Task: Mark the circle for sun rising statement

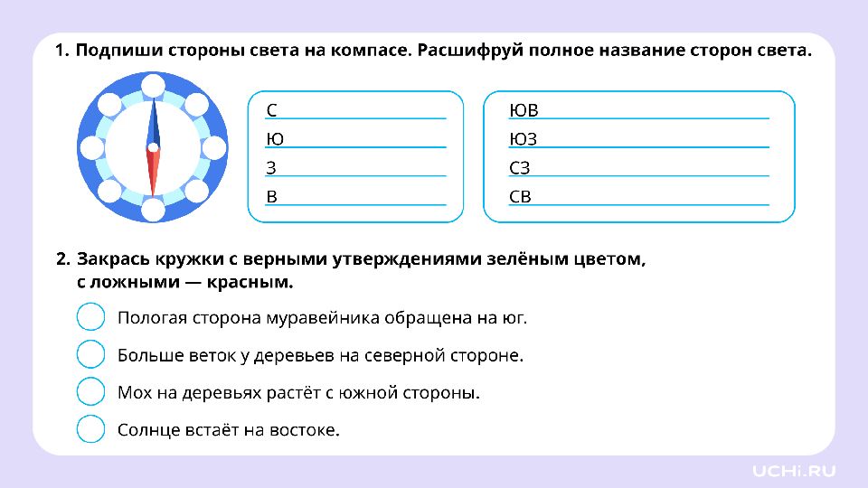Action: 90,428
